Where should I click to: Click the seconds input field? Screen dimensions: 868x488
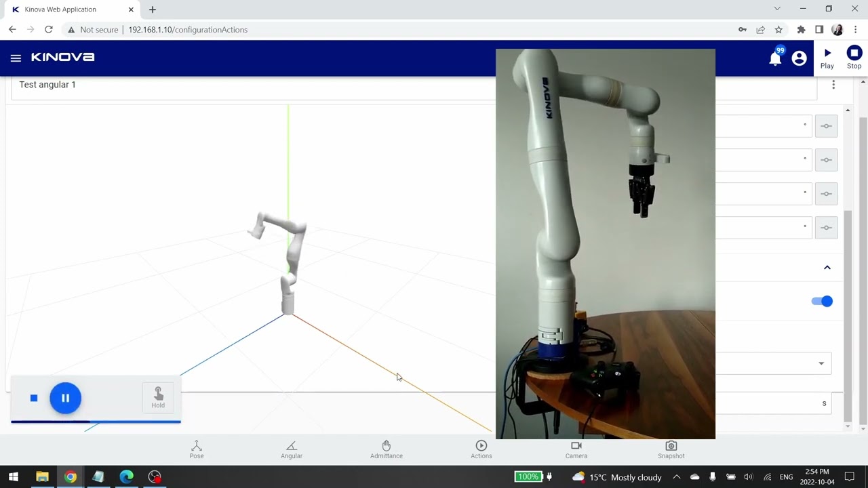click(774, 403)
